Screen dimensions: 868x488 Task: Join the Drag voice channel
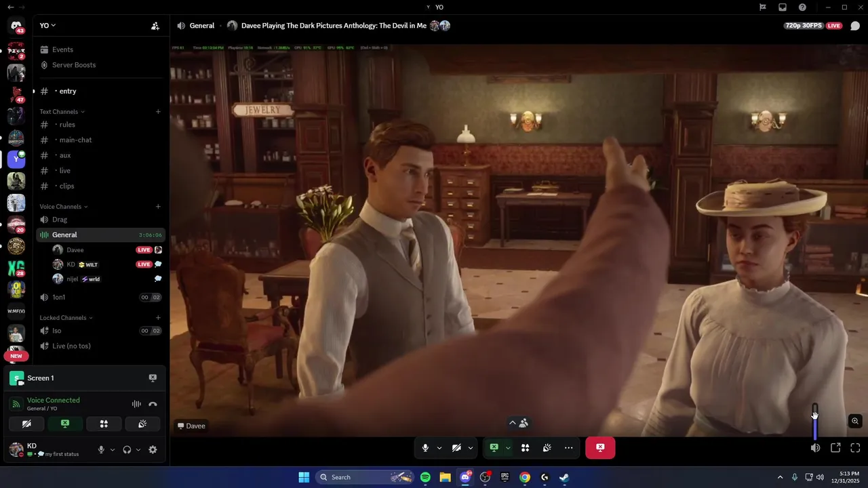[x=100, y=220]
